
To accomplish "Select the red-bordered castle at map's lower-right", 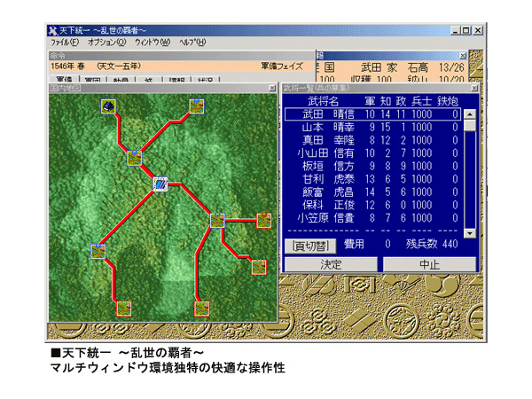I will (x=259, y=267).
